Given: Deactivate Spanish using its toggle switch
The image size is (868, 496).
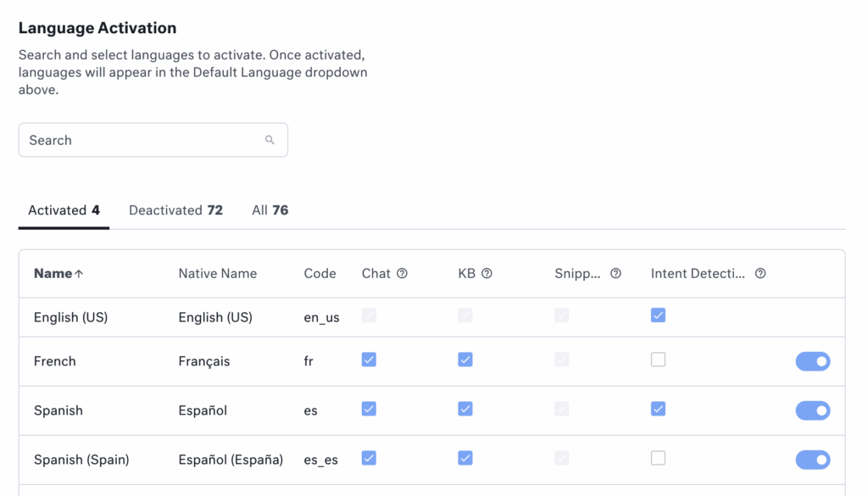Looking at the screenshot, I should tap(812, 411).
